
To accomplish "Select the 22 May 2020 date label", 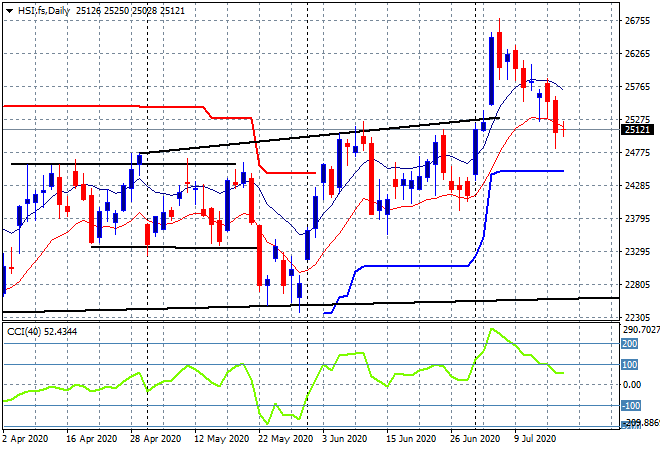I will pyautogui.click(x=285, y=439).
